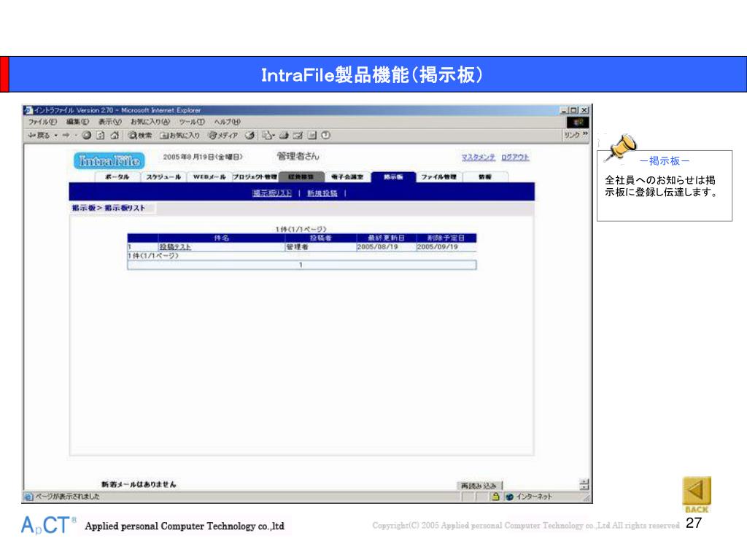This screenshot has width=747, height=560.
Task: Switch to the last tab after ファイル管理
Action: (485, 176)
